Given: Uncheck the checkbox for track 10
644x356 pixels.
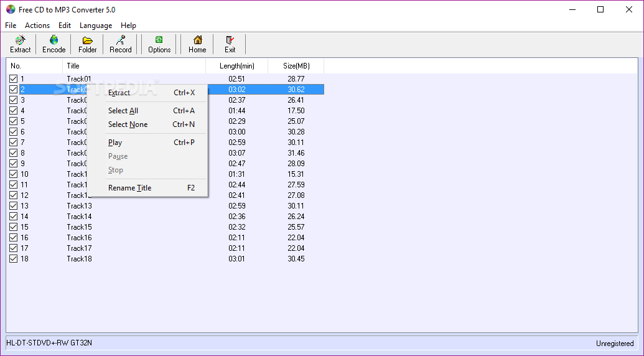Looking at the screenshot, I should click(14, 174).
